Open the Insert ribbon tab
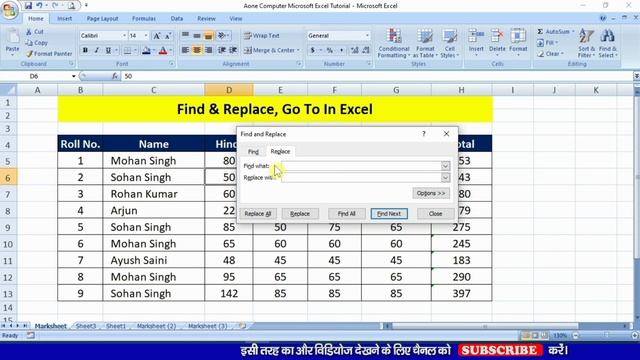 (x=64, y=18)
